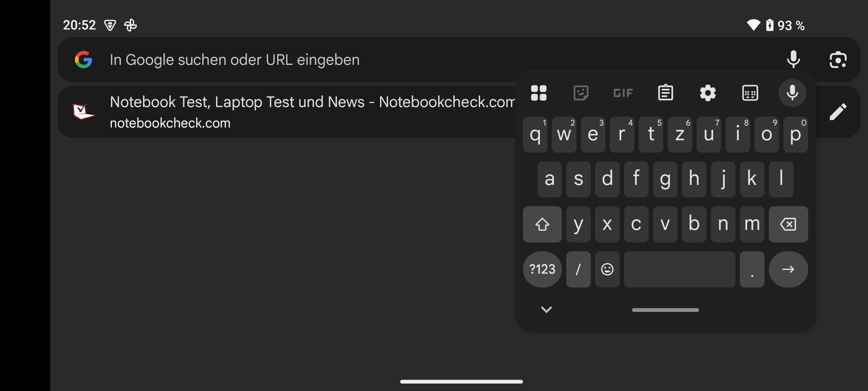Open keyboard clipboard icon
The image size is (868, 391).
pos(665,93)
